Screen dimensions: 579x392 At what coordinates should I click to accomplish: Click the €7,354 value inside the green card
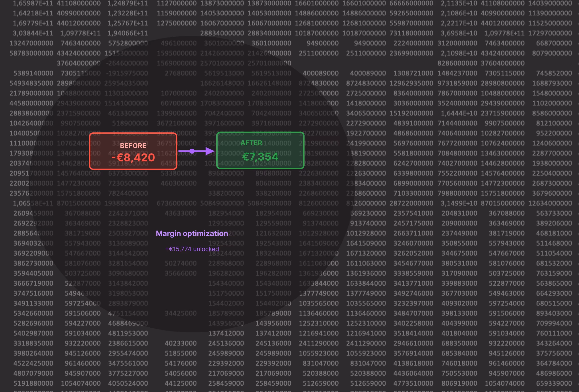260,157
